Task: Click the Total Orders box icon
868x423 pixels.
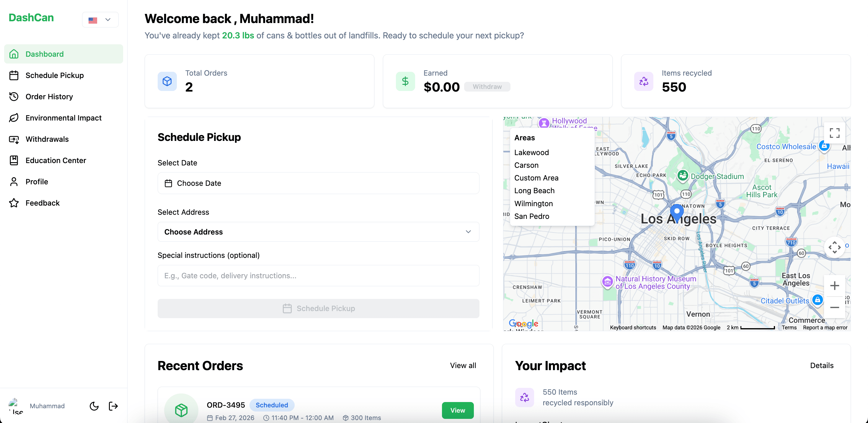Action: click(x=167, y=81)
